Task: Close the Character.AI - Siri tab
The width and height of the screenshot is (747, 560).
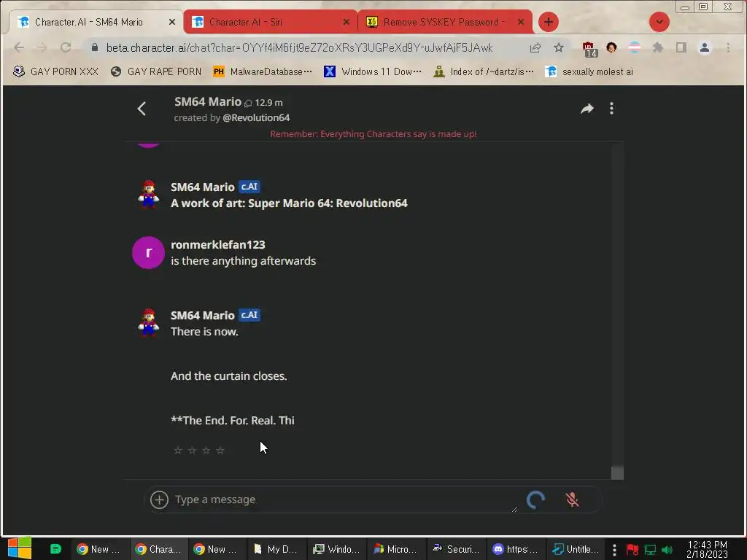Action: point(347,22)
